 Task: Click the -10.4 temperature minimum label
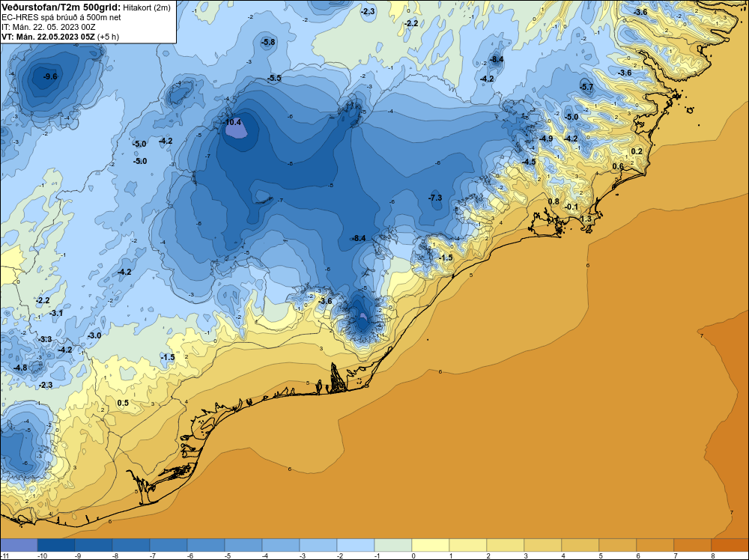coord(231,122)
